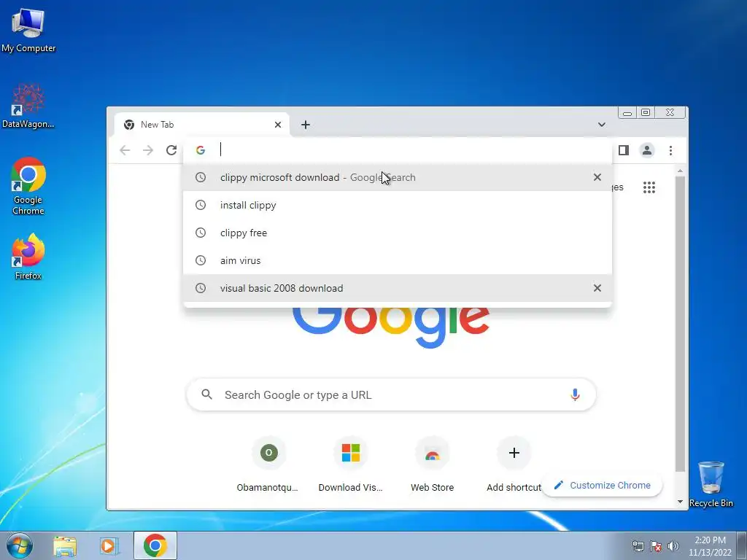This screenshot has height=560, width=747.
Task: Click the page scroll-down arrow
Action: click(680, 502)
